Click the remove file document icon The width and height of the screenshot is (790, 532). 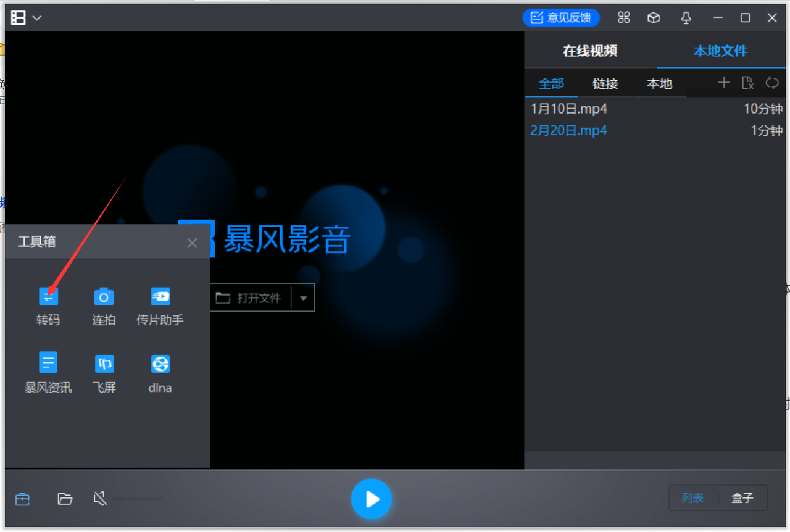tap(748, 83)
